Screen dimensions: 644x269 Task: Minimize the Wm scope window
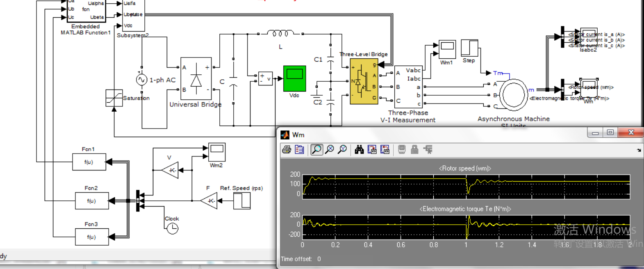[x=596, y=132]
